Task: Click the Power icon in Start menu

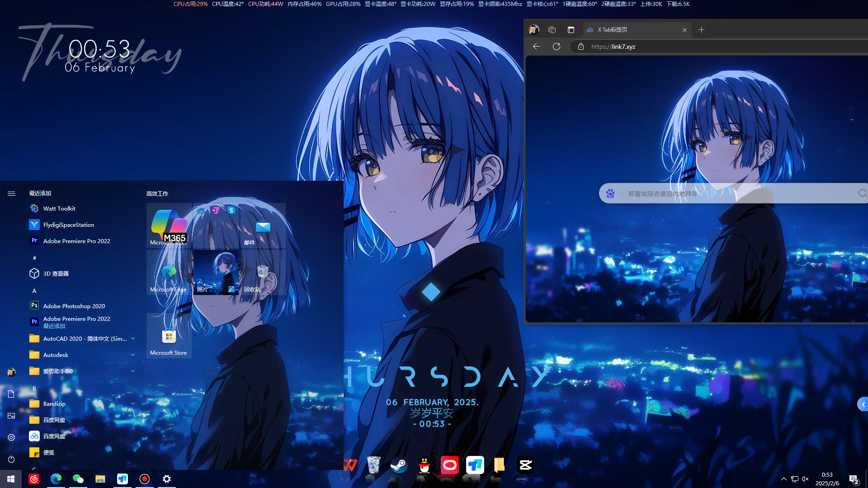Action: (x=11, y=459)
